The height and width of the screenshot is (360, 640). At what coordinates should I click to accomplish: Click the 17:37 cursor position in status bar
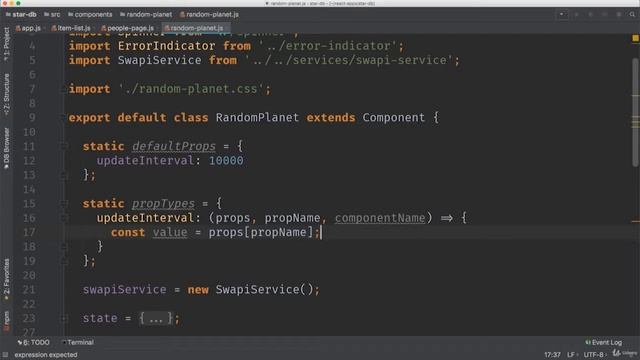pyautogui.click(x=552, y=355)
